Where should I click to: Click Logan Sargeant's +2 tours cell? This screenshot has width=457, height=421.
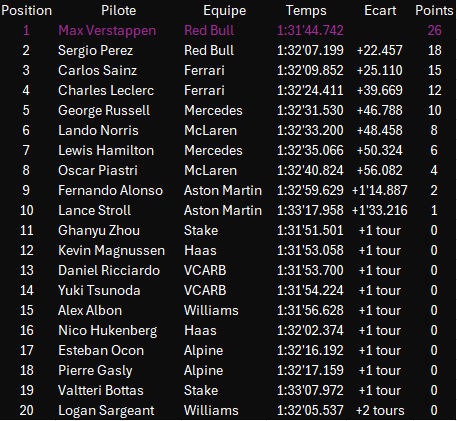[x=380, y=411]
